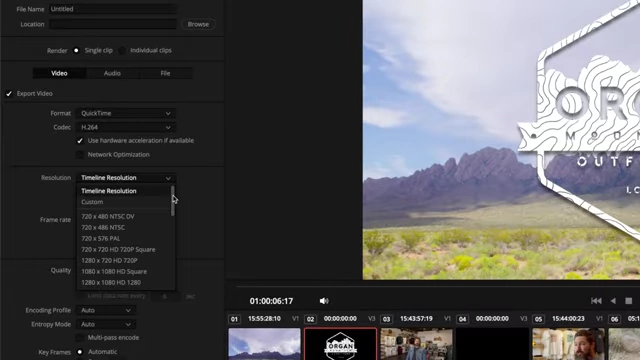Click clip number badge 04
Viewport: 640px width, 360px height.
(462, 319)
